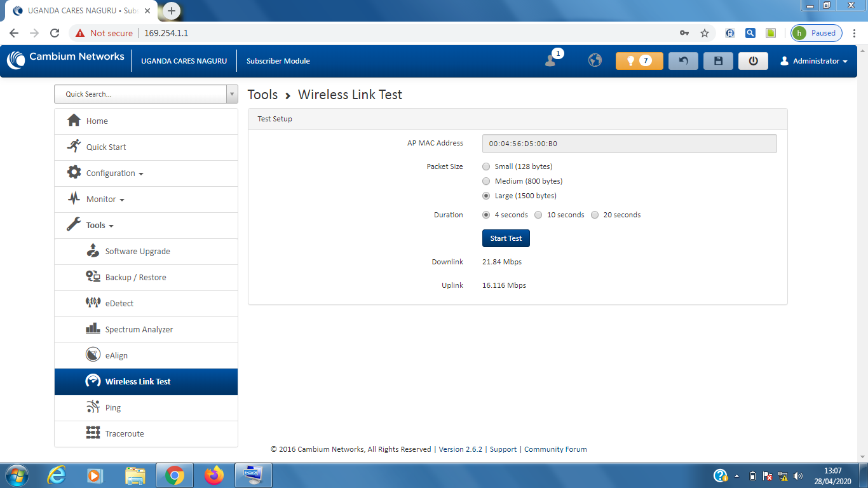The width and height of the screenshot is (868, 488).
Task: Click the globe icon in top bar
Action: (x=595, y=60)
